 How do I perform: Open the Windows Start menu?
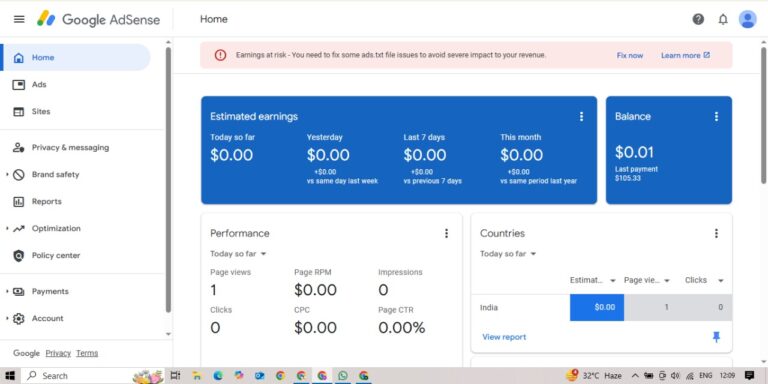point(10,376)
